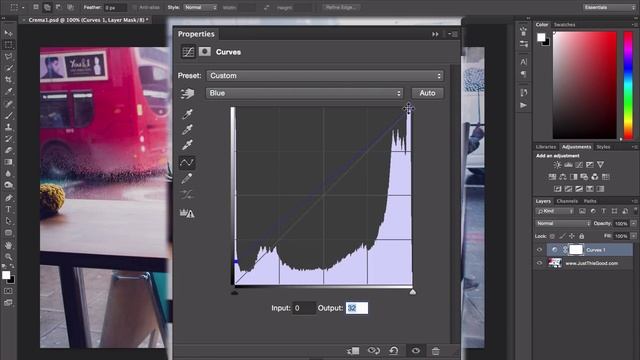Toggle lock all on the layer
The image size is (640, 360).
pos(582,236)
